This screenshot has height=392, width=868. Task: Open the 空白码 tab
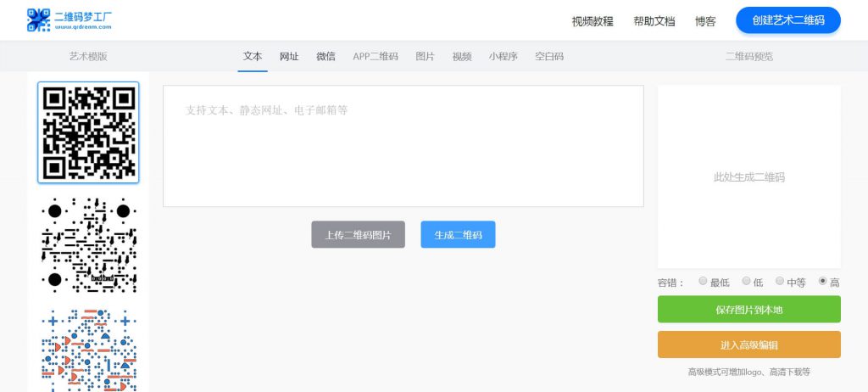pos(549,56)
